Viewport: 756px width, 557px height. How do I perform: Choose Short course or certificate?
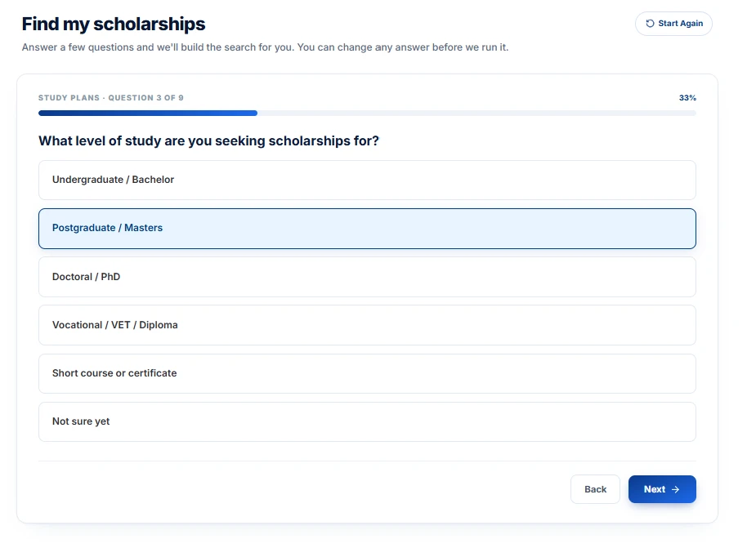coord(367,373)
